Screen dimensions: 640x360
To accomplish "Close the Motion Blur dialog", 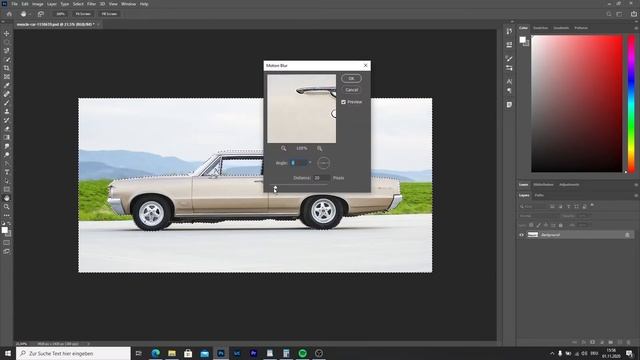I will tap(365, 65).
